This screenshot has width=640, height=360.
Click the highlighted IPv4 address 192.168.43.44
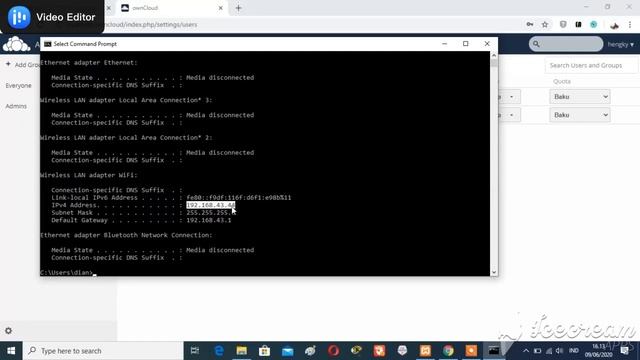pos(211,205)
